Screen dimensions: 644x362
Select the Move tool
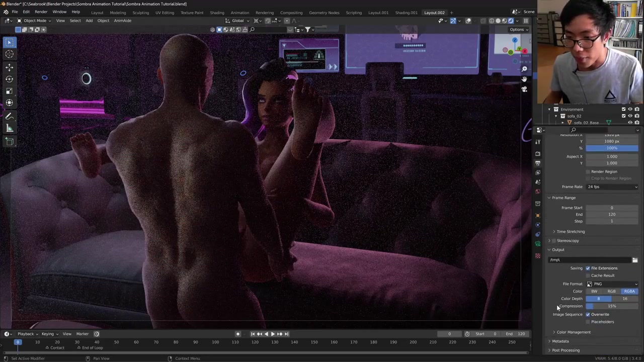pyautogui.click(x=10, y=67)
